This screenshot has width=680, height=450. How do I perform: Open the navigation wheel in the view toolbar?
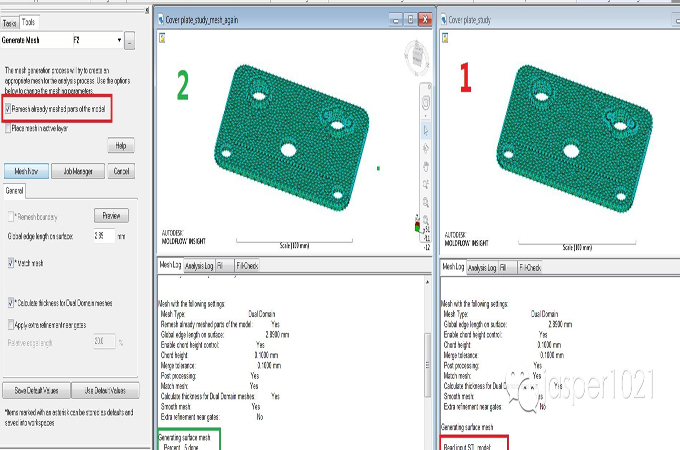[x=425, y=103]
